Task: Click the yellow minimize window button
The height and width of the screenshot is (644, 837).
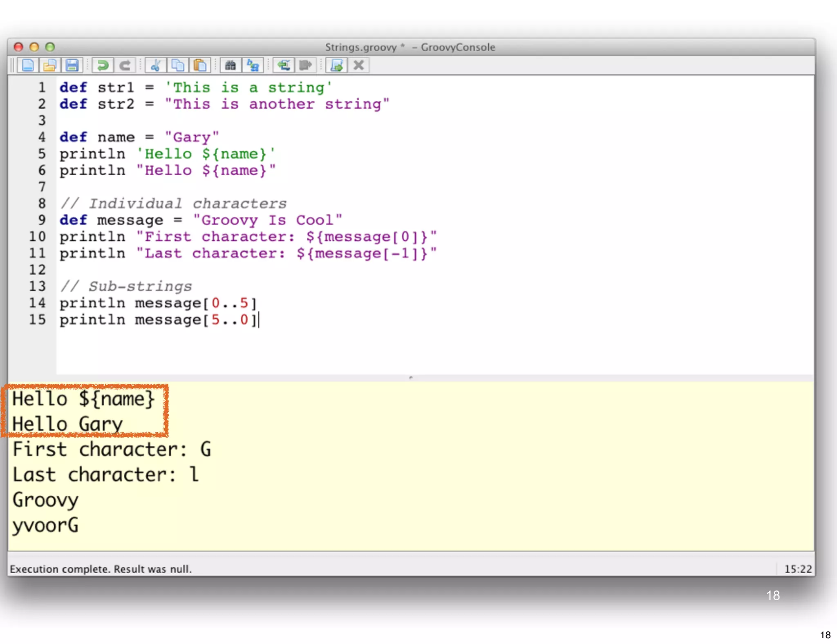Action: coord(34,47)
